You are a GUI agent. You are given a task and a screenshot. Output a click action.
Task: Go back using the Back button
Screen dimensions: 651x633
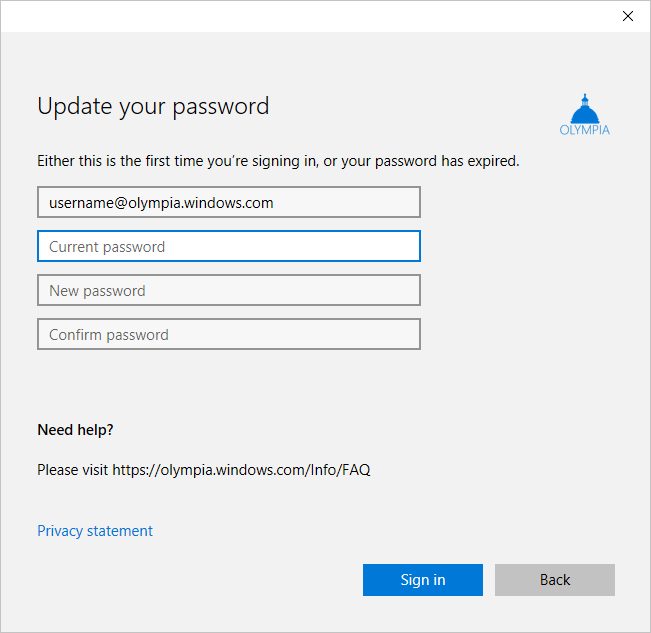pos(554,580)
